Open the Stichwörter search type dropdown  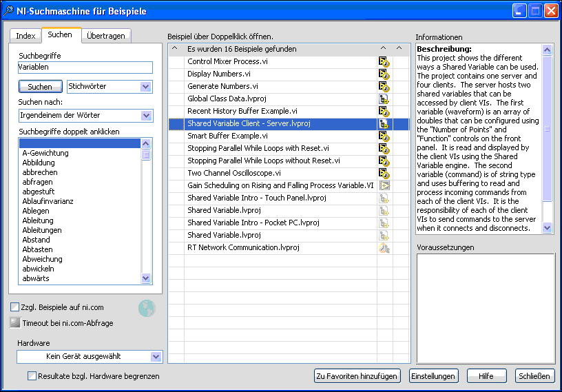click(145, 86)
